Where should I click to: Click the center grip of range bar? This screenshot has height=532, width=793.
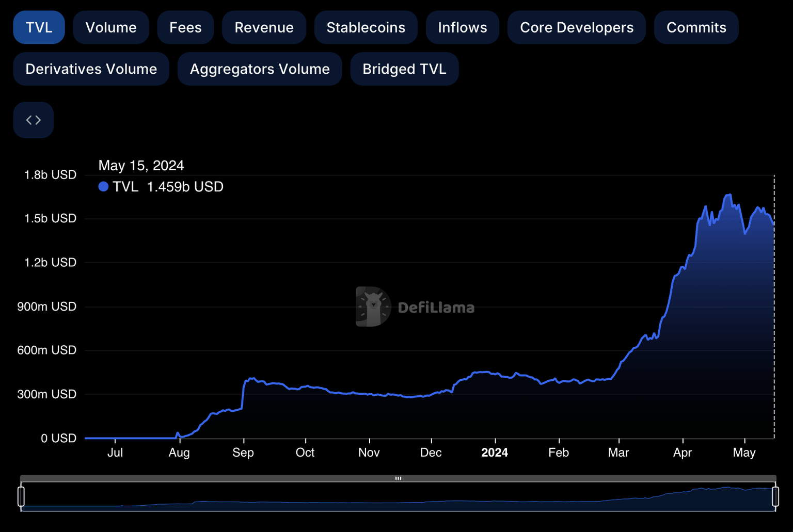coord(398,478)
